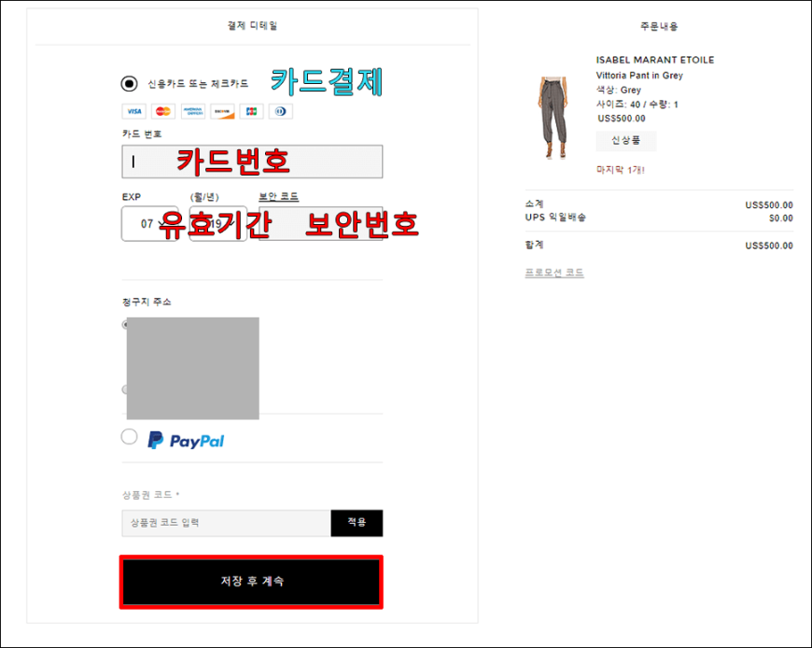Screen dimensions: 812x648
Task: Click the shipping cost $0.00 value
Action: pos(781,218)
